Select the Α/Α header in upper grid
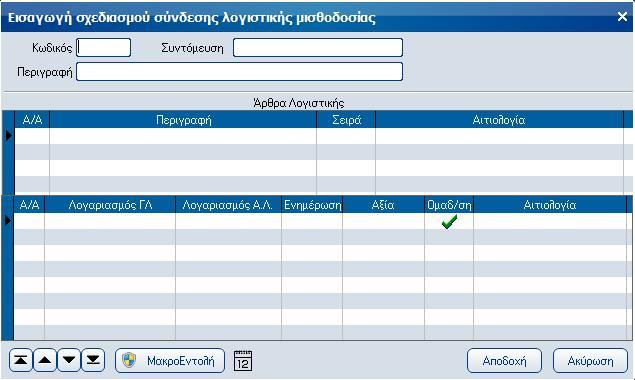Image resolution: width=635 pixels, height=380 pixels. 32,120
